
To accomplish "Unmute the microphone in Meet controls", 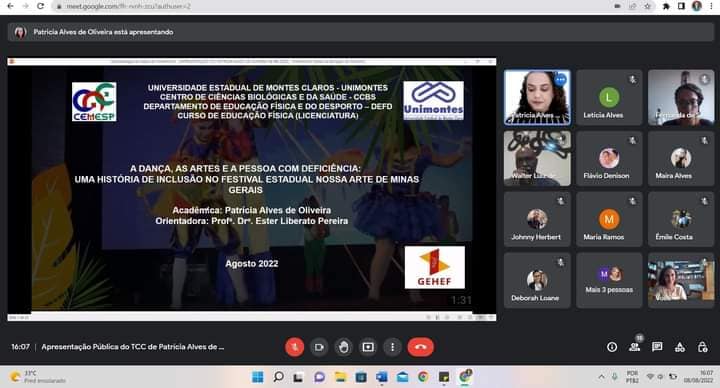I will [294, 347].
